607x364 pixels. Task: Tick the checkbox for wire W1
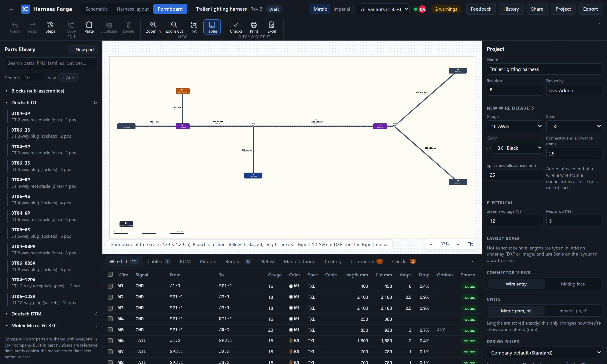coord(110,286)
